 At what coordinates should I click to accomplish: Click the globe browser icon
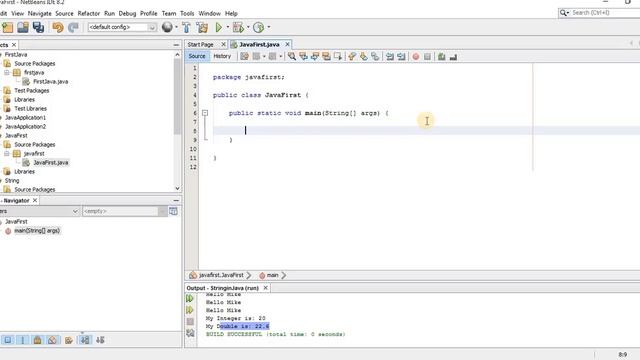click(x=167, y=27)
